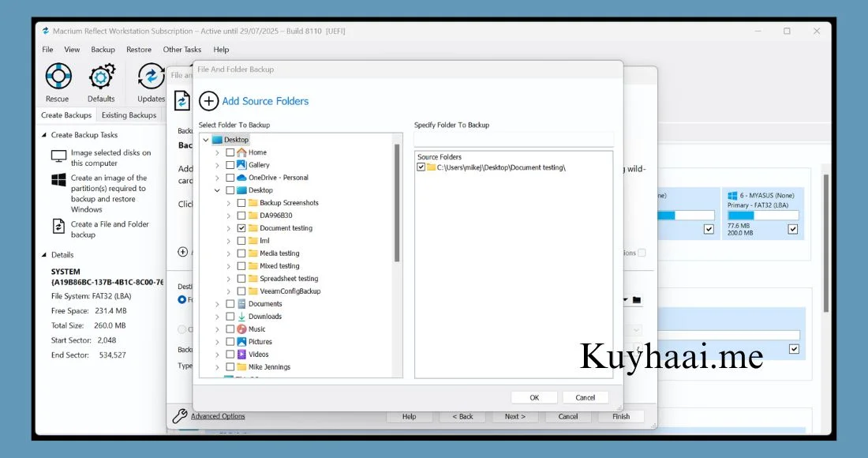Collapse the top-level Desktop tree node
This screenshot has height=458, width=868.
(205, 140)
